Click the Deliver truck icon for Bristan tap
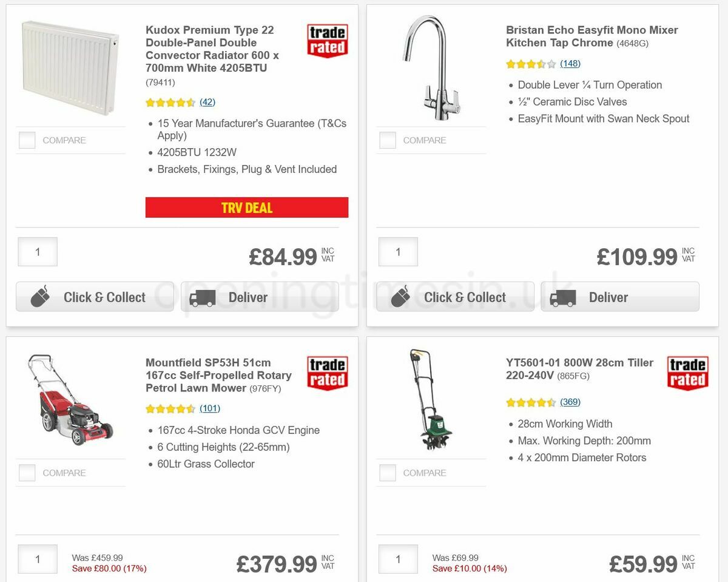Image resolution: width=728 pixels, height=582 pixels. (x=564, y=297)
